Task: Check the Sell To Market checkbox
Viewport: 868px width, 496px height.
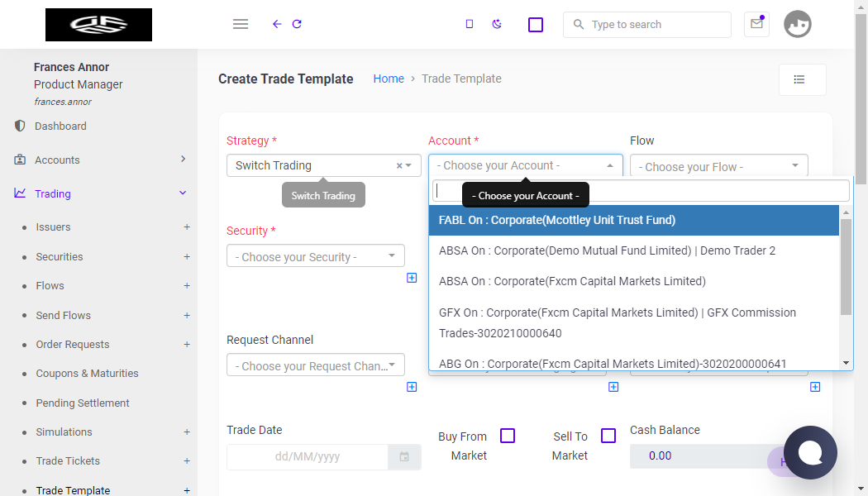Action: 608,436
